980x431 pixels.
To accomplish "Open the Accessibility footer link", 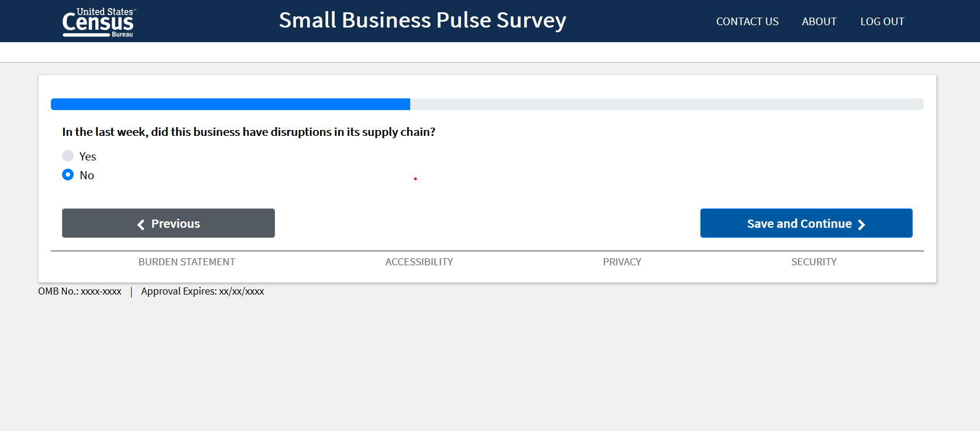I will (419, 262).
